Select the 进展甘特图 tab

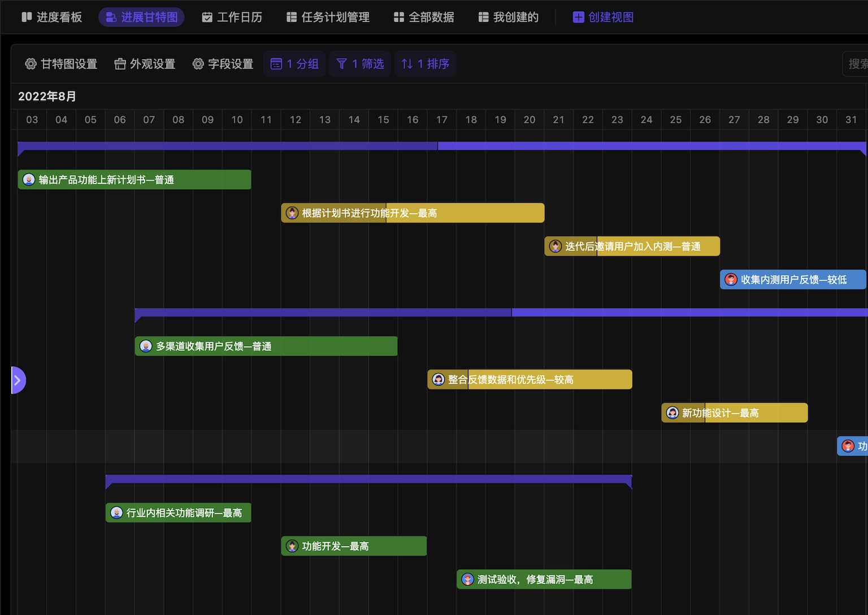click(141, 17)
